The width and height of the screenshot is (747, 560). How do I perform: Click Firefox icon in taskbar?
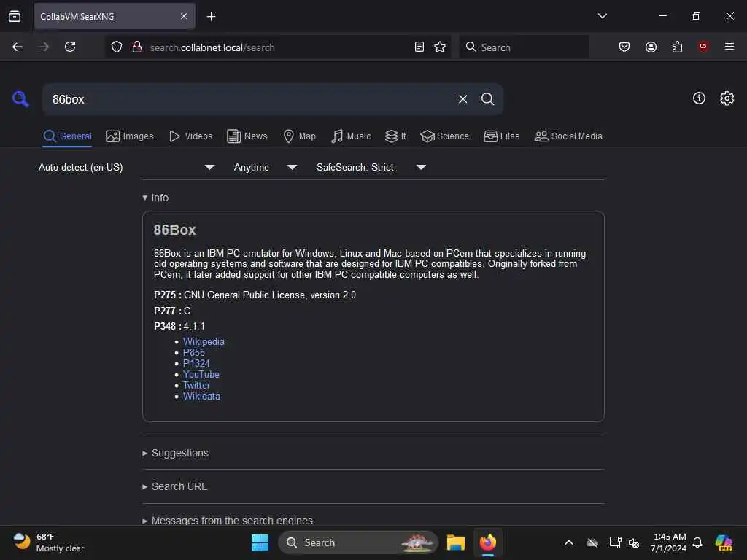[x=488, y=542]
